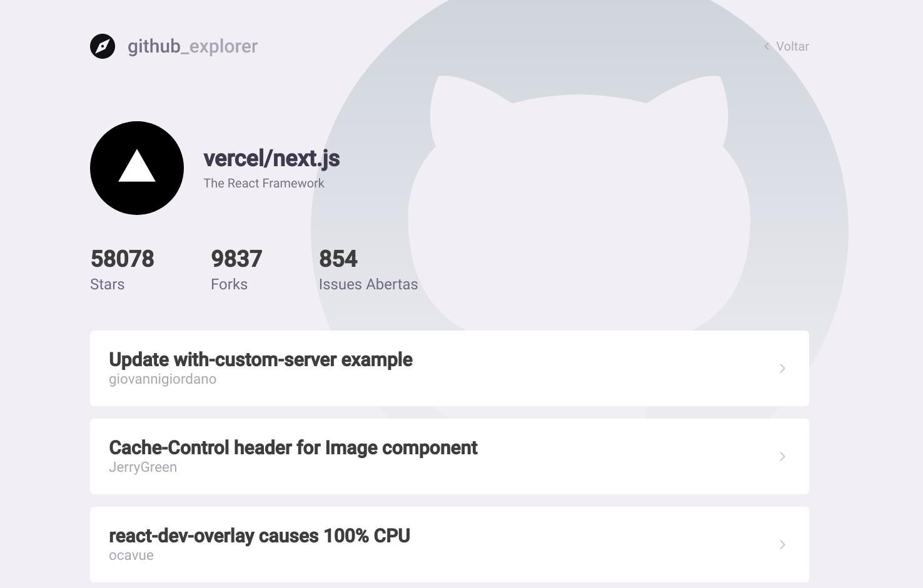Click the chevron on the react-dev-overlay card

782,545
